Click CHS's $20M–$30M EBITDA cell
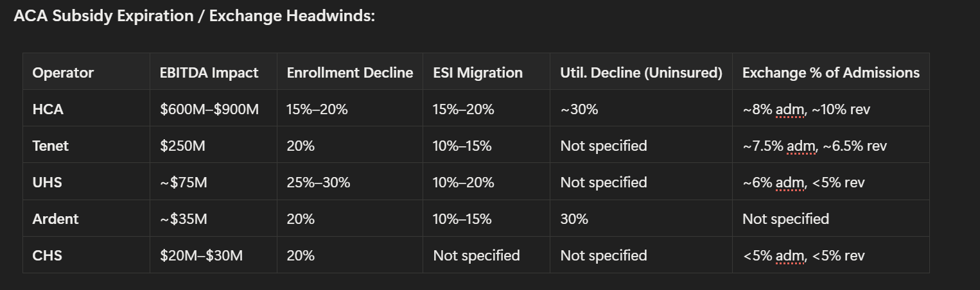This screenshot has width=980, height=290. click(x=201, y=255)
